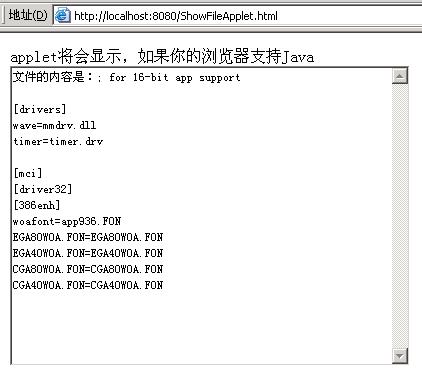Click the timer=timer.drv line
Screen dimensions: 422x382
(x=58, y=141)
